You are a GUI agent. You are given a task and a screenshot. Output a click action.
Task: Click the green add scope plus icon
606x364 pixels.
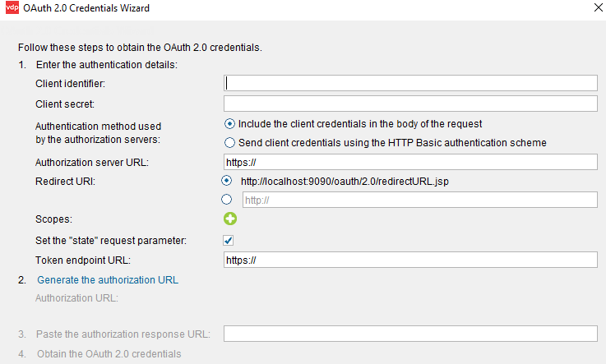230,219
